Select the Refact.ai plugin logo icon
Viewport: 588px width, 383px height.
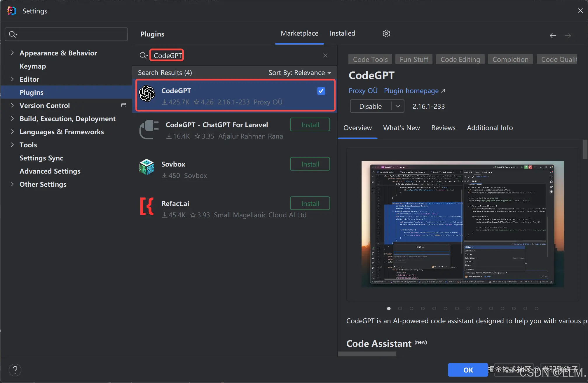146,206
